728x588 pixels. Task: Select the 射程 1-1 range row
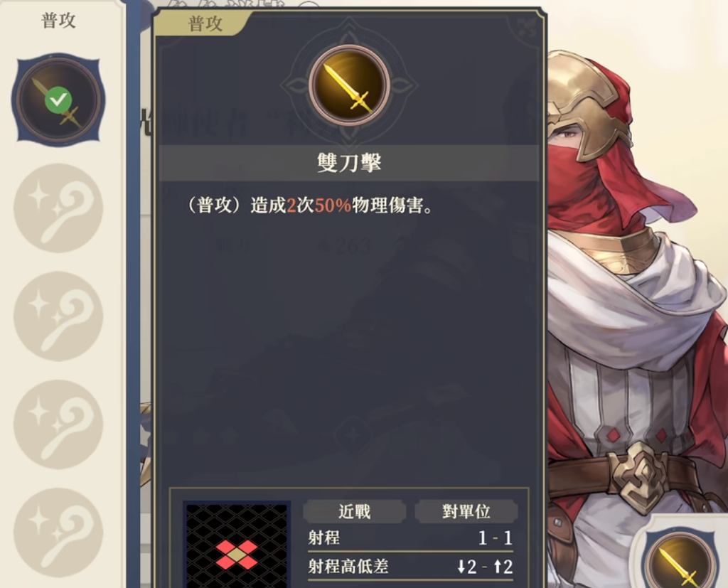tap(410, 538)
